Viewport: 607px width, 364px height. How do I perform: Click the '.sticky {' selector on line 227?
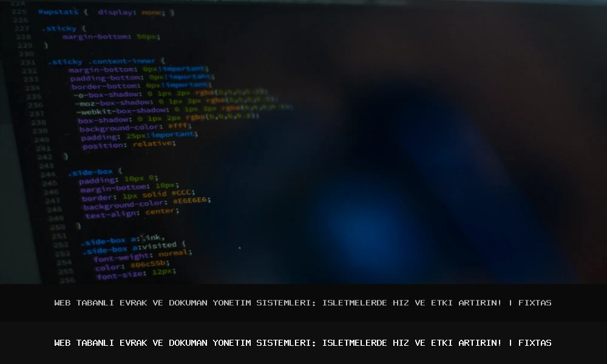[x=64, y=29]
